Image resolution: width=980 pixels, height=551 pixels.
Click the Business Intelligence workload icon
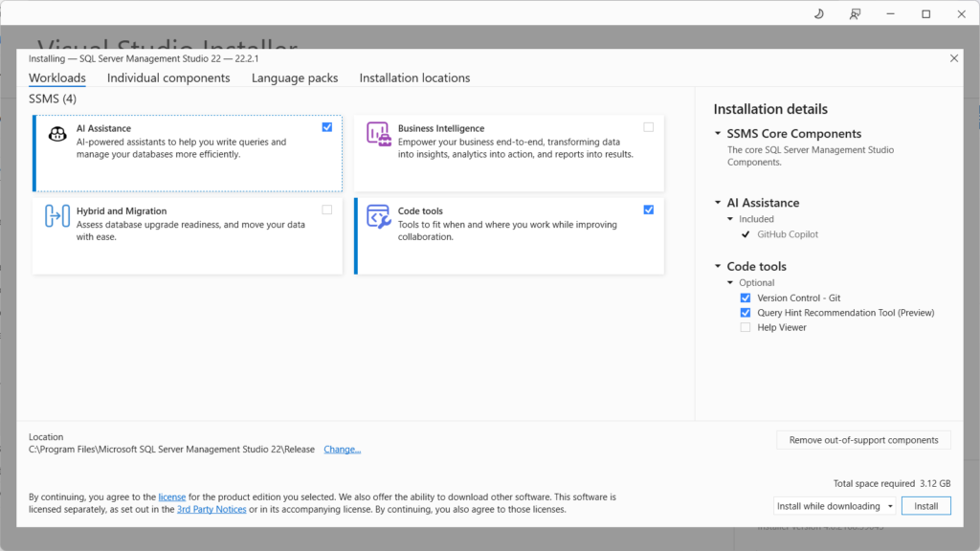tap(380, 135)
